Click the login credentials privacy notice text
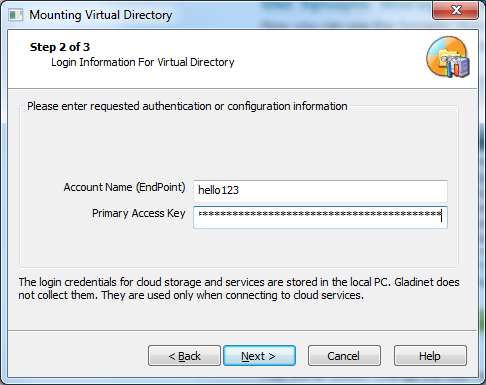 pyautogui.click(x=239, y=289)
